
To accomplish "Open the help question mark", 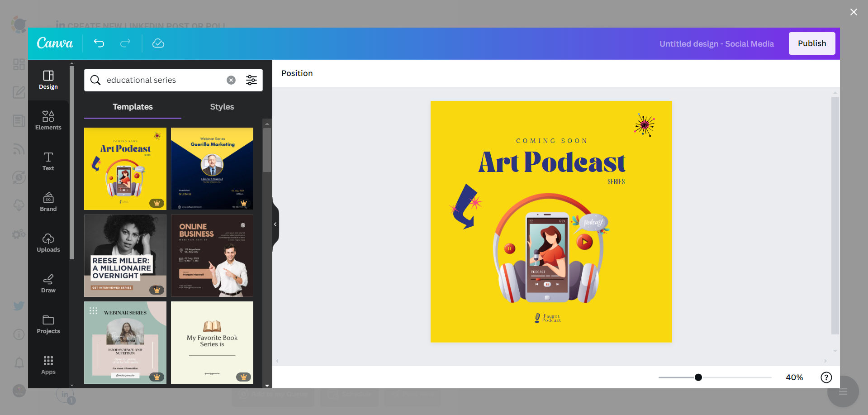I will (825, 377).
